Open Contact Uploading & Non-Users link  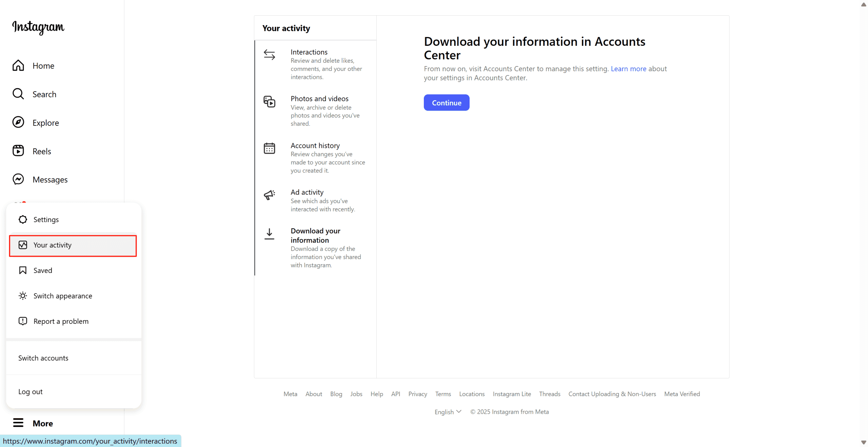[612, 394]
